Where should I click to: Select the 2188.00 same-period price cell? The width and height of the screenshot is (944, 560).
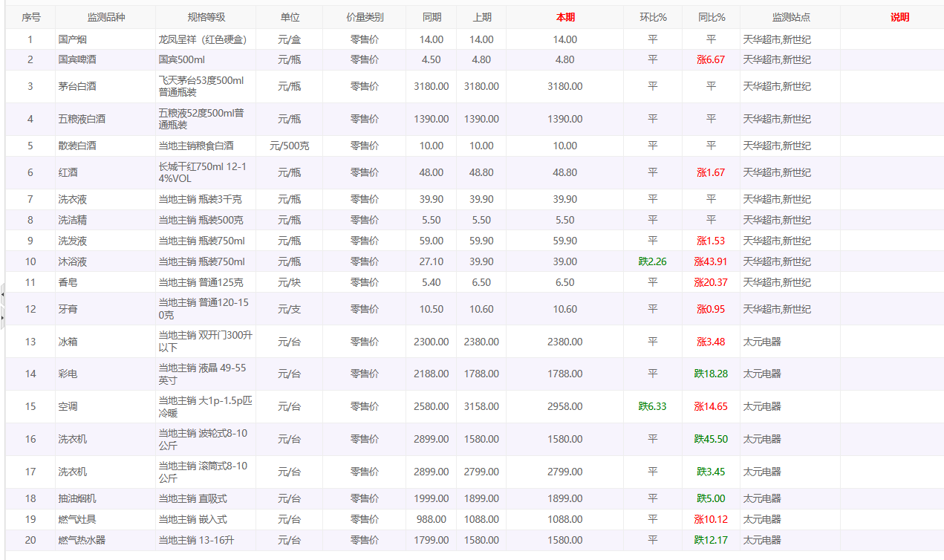(432, 374)
